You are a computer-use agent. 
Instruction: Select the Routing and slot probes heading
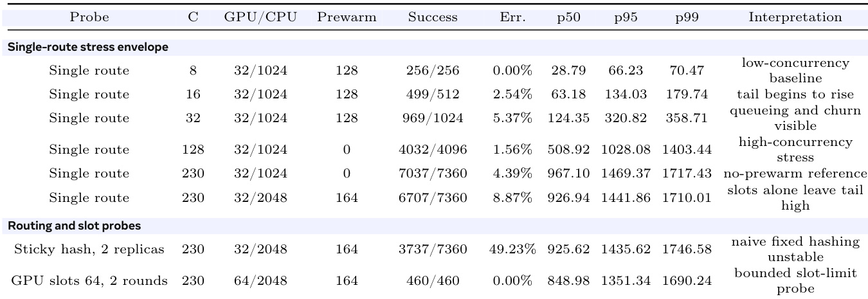tap(74, 226)
